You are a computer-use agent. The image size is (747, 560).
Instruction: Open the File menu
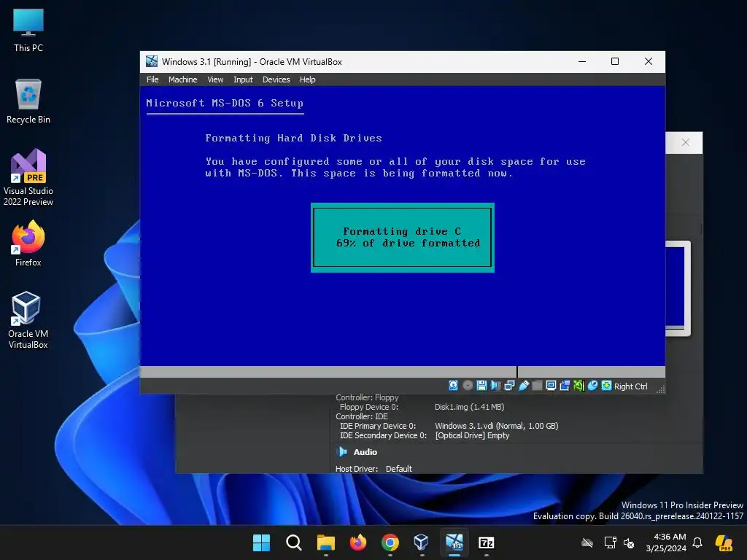pyautogui.click(x=152, y=79)
